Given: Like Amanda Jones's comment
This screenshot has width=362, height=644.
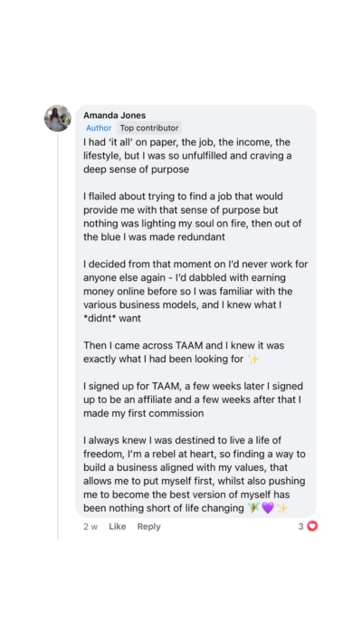Looking at the screenshot, I should pos(118,526).
